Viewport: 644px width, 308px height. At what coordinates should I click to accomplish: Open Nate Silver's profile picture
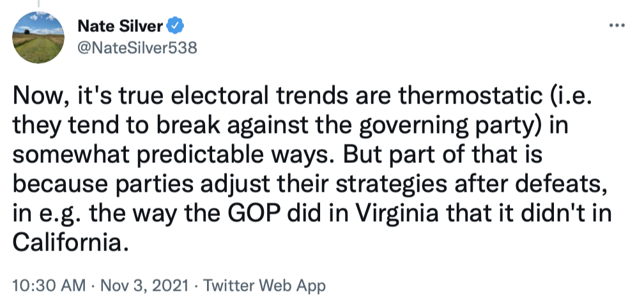38,37
